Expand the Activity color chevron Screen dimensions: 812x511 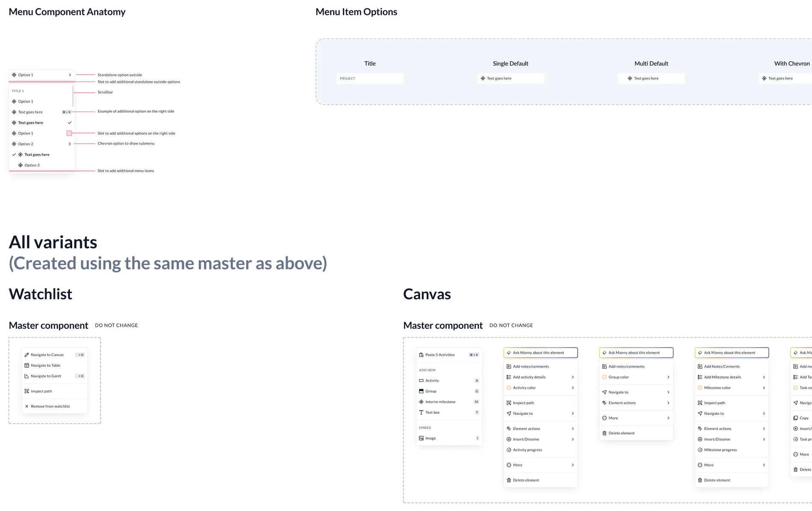[573, 388]
